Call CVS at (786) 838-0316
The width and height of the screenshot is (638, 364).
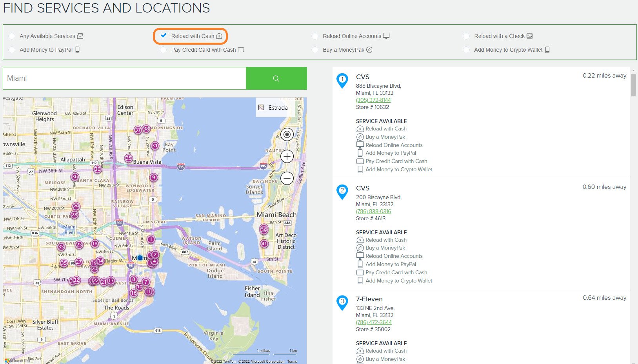point(373,211)
